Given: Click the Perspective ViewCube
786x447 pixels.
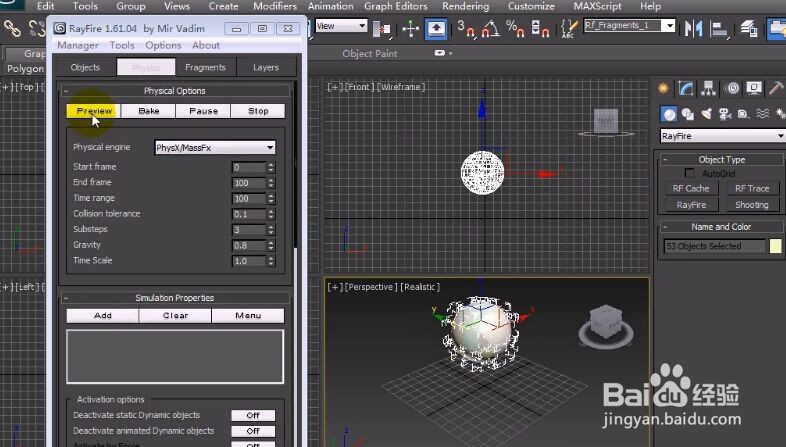Looking at the screenshot, I should [x=606, y=326].
